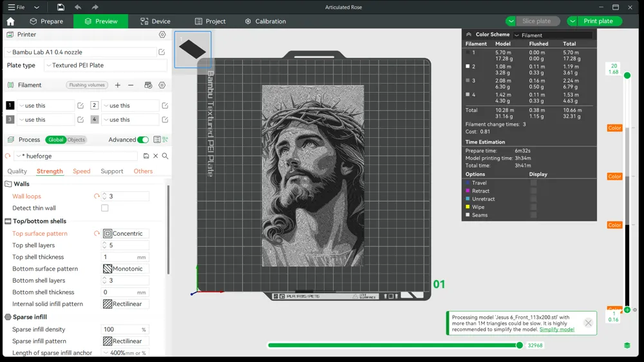
Task: Click the Undo arrow icon
Action: pyautogui.click(x=78, y=7)
